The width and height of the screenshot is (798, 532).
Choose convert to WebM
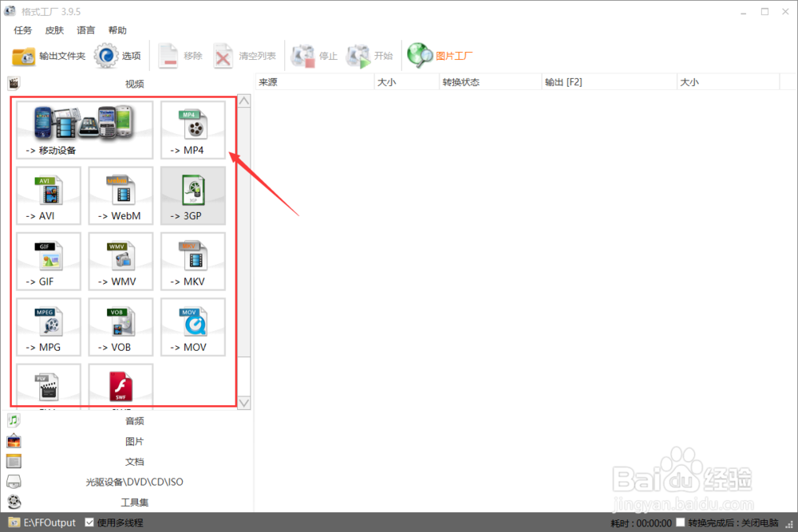[x=120, y=195]
